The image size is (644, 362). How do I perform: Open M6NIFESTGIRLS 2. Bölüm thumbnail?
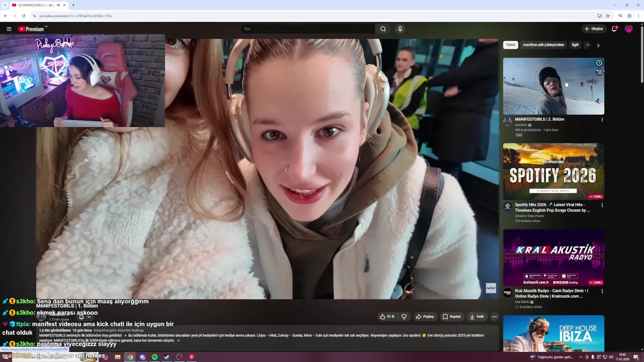click(x=553, y=86)
